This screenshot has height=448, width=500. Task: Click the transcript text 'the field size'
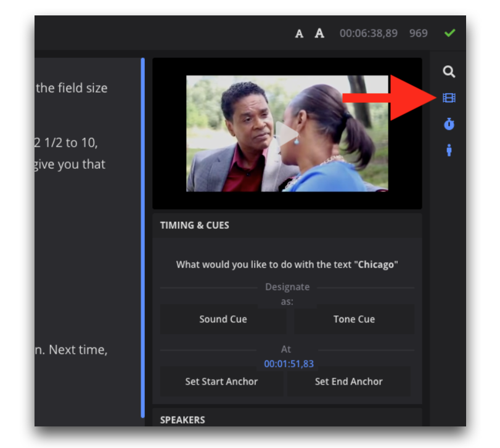tap(72, 88)
